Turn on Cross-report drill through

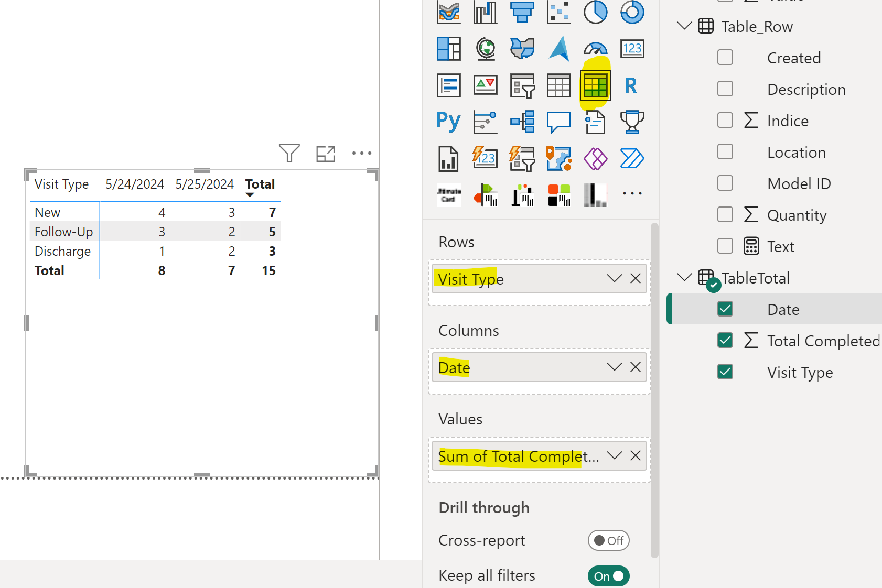pos(609,540)
